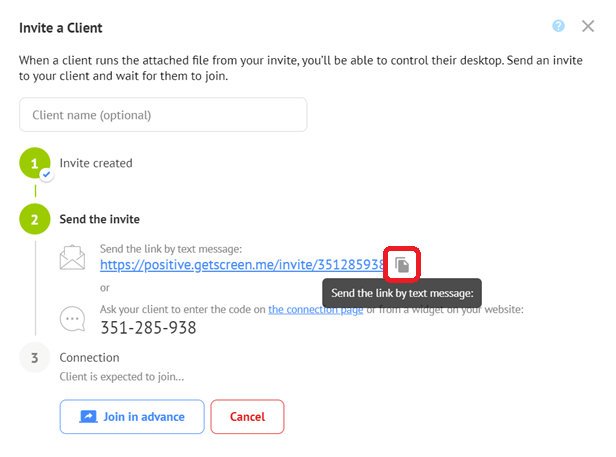Open the connection page link
The image size is (616, 457).
click(x=315, y=310)
